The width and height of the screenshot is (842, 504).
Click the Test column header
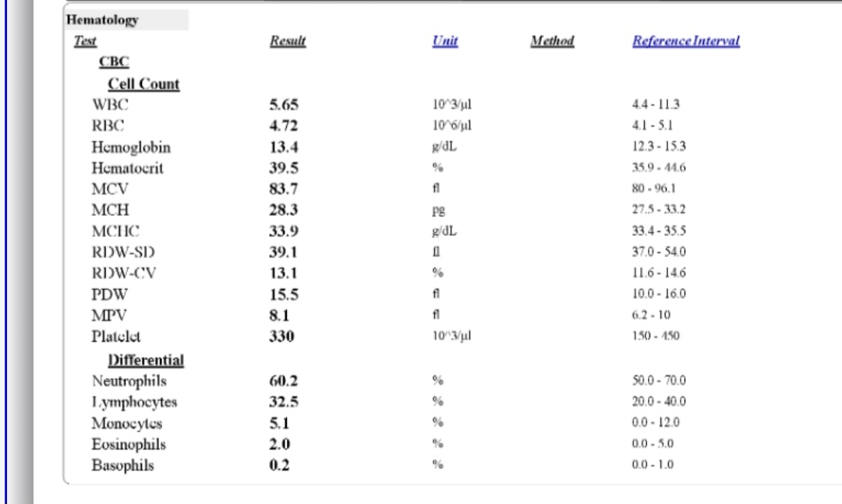[84, 41]
